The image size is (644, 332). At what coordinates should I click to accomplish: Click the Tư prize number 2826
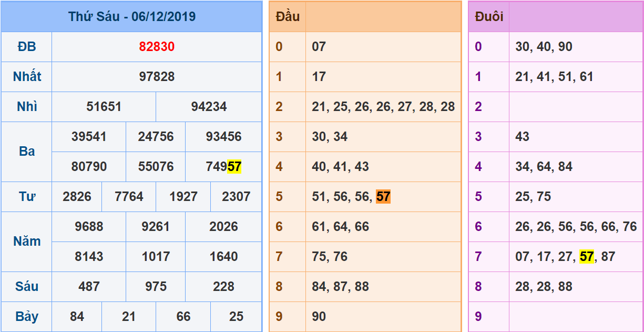(77, 197)
